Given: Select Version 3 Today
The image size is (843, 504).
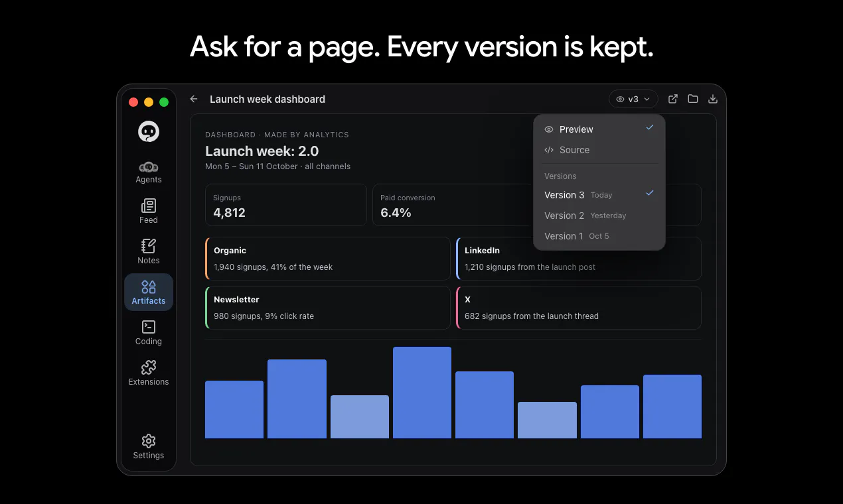Looking at the screenshot, I should (x=599, y=195).
